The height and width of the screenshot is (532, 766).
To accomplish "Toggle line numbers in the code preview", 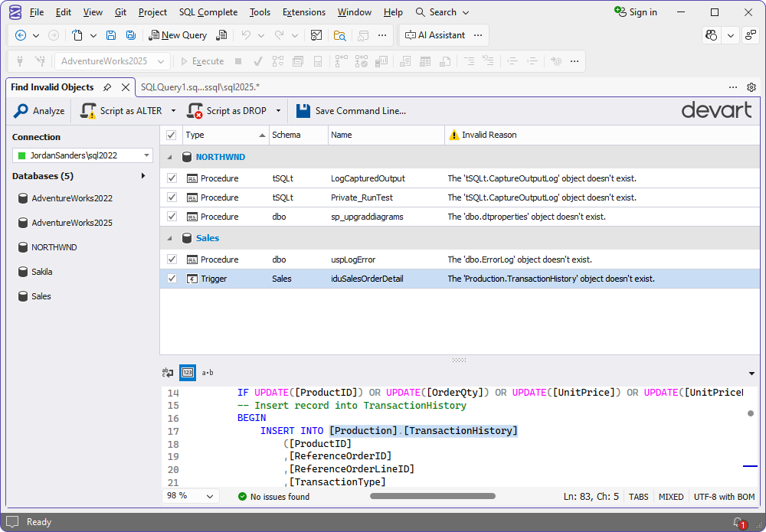I will click(188, 373).
